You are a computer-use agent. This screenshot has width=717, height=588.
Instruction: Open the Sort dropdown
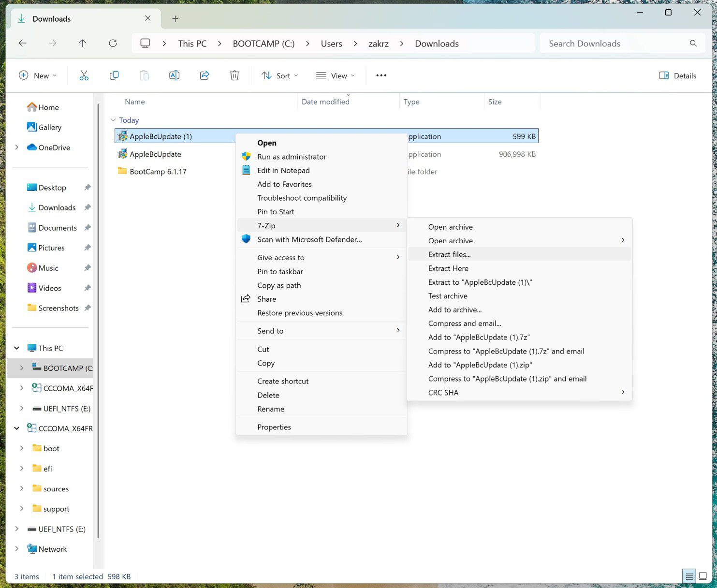(280, 75)
